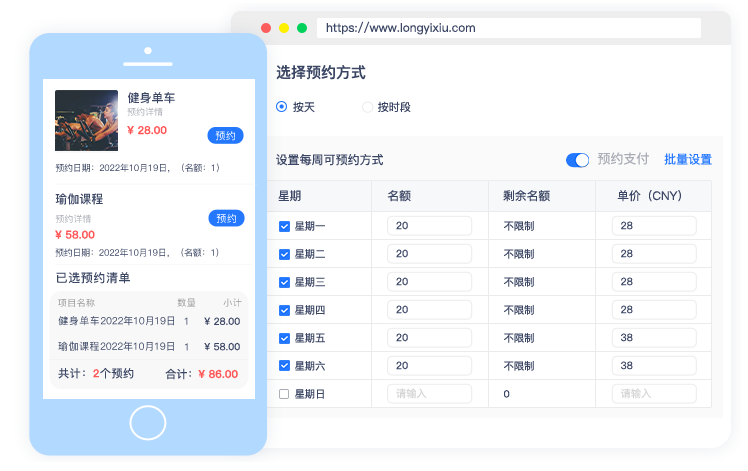Click the 星期日 单价 input field
The height and width of the screenshot is (471, 748).
point(654,394)
